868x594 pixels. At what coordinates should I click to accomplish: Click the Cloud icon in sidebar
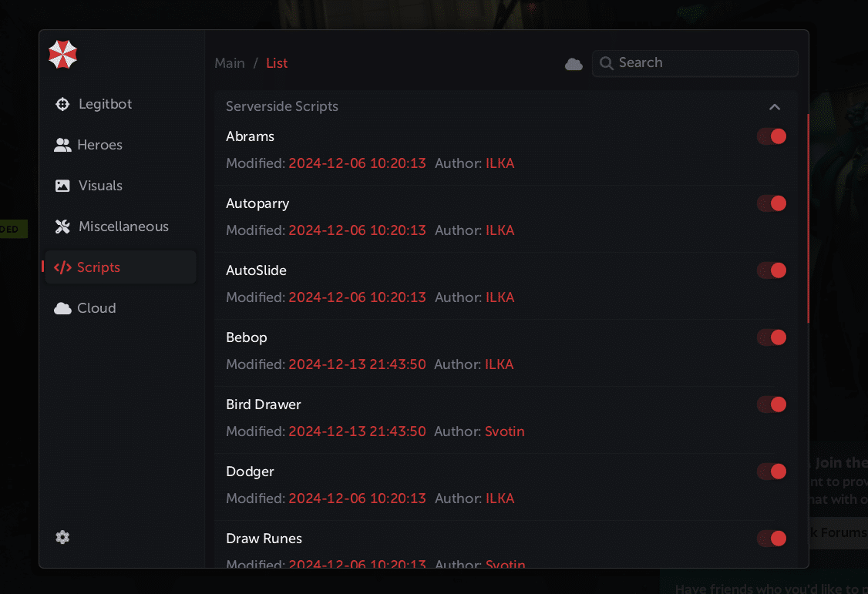62,308
